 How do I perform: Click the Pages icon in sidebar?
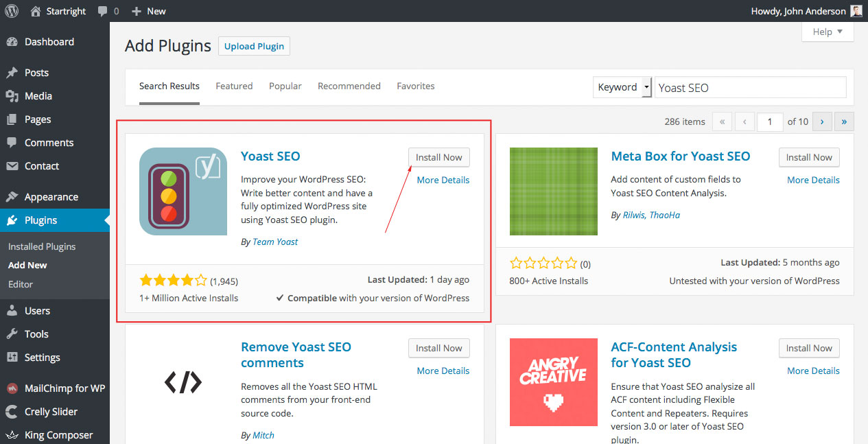[12, 119]
